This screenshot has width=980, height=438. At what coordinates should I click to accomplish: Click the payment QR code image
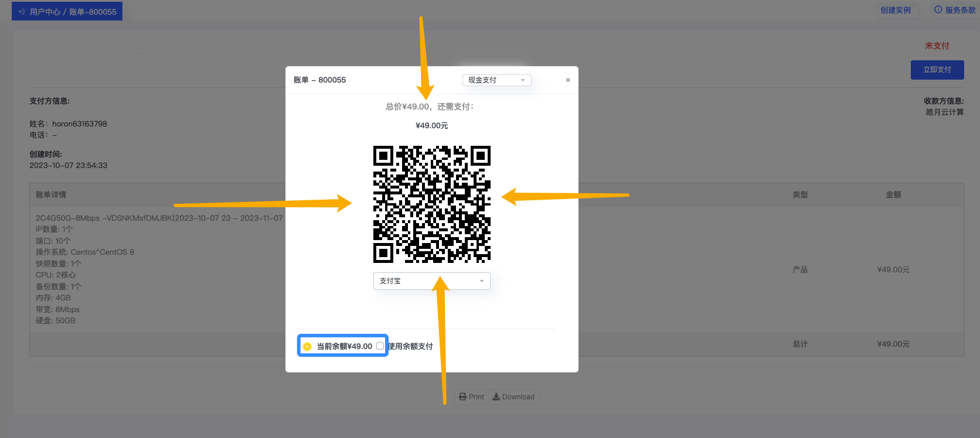pos(431,204)
